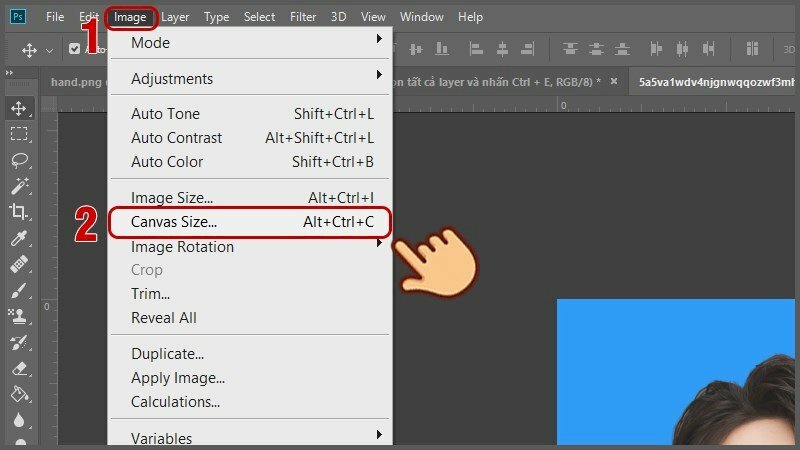Open the Move tool preset picker arrow
This screenshot has height=450, width=800.
coord(50,49)
